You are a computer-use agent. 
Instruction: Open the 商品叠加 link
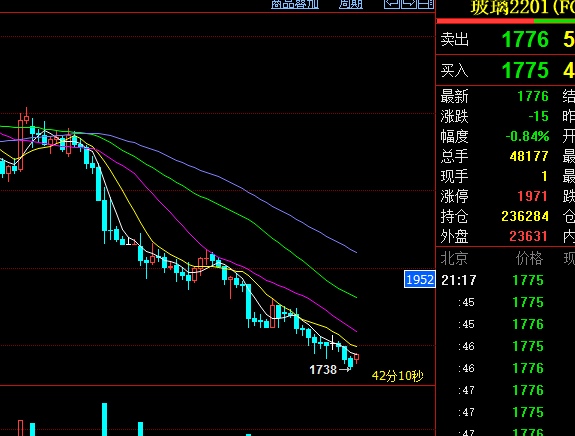295,4
